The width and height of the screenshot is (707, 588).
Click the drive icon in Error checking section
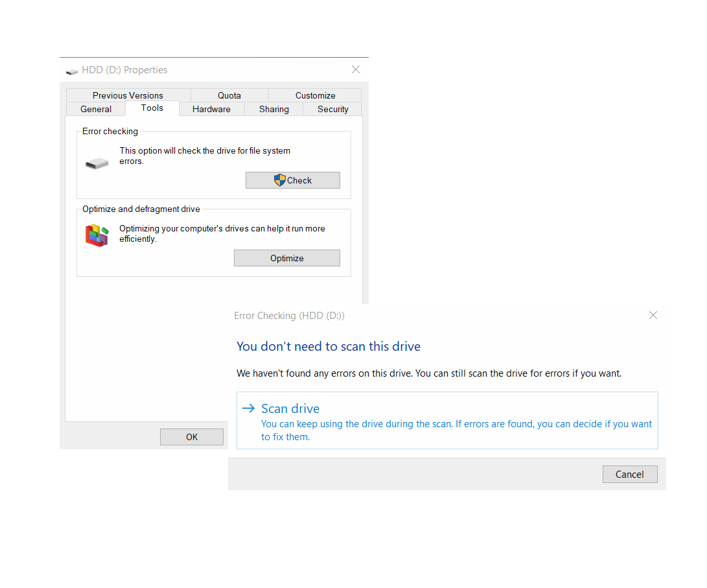coord(97,163)
